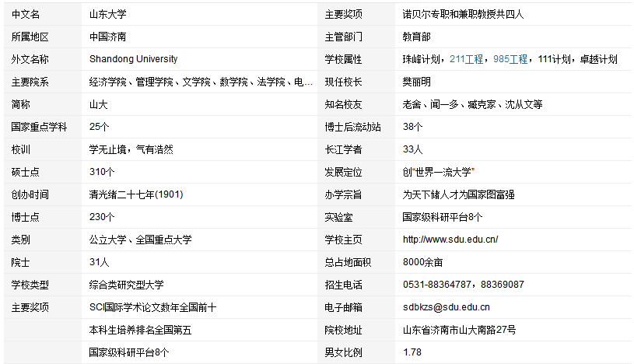Select the value 山大
This screenshot has width=634, height=364.
(x=99, y=105)
